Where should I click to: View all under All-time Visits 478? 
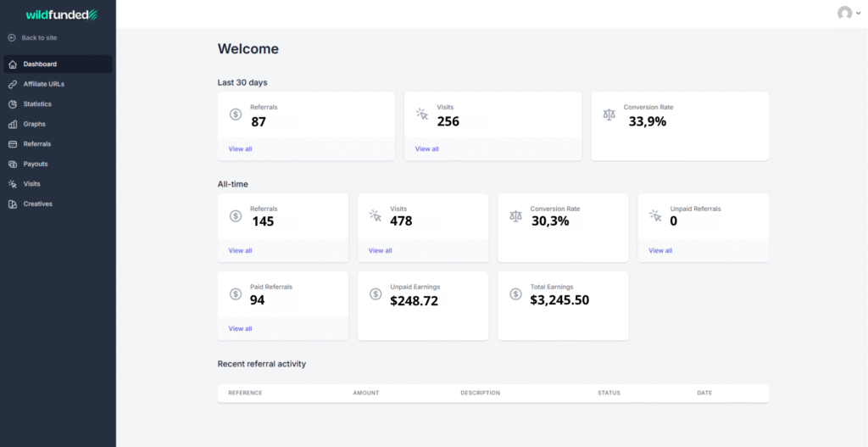[380, 251]
